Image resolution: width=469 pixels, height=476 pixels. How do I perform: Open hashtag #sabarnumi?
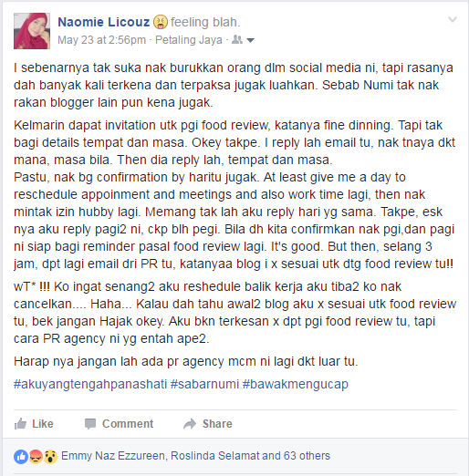(x=204, y=384)
